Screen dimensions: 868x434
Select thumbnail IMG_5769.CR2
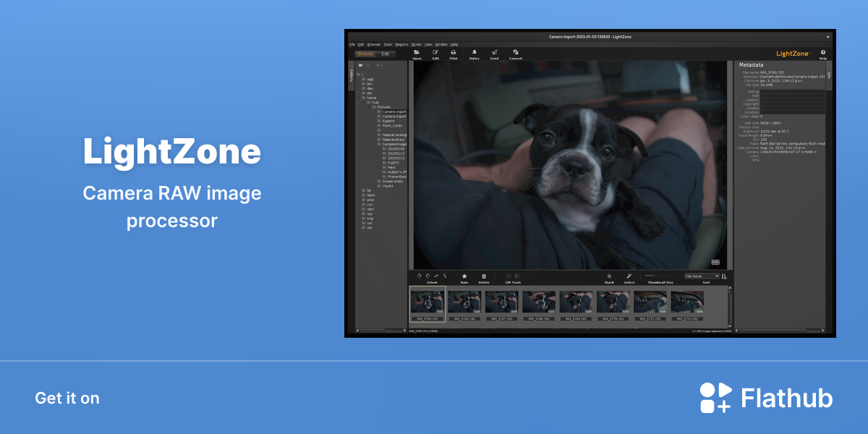(576, 305)
